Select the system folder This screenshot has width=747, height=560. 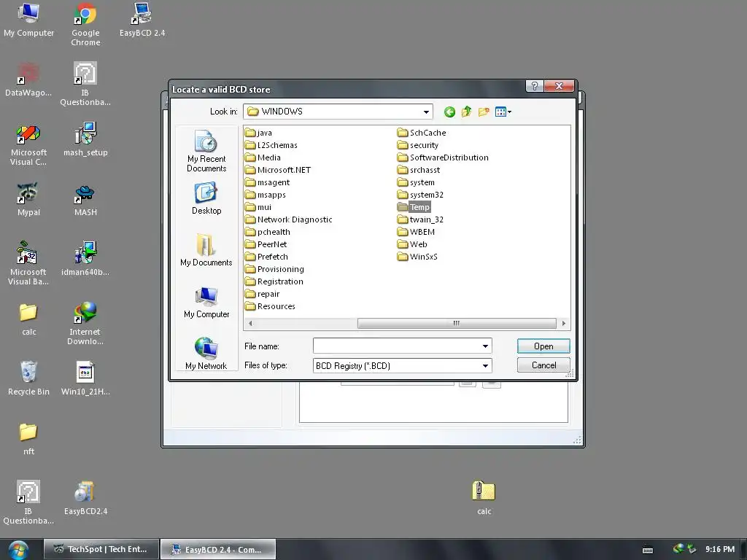(416, 182)
